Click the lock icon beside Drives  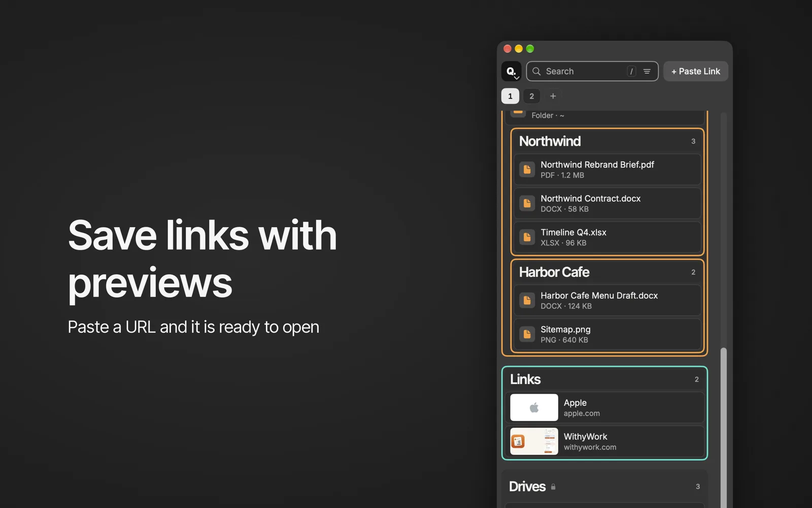point(553,487)
